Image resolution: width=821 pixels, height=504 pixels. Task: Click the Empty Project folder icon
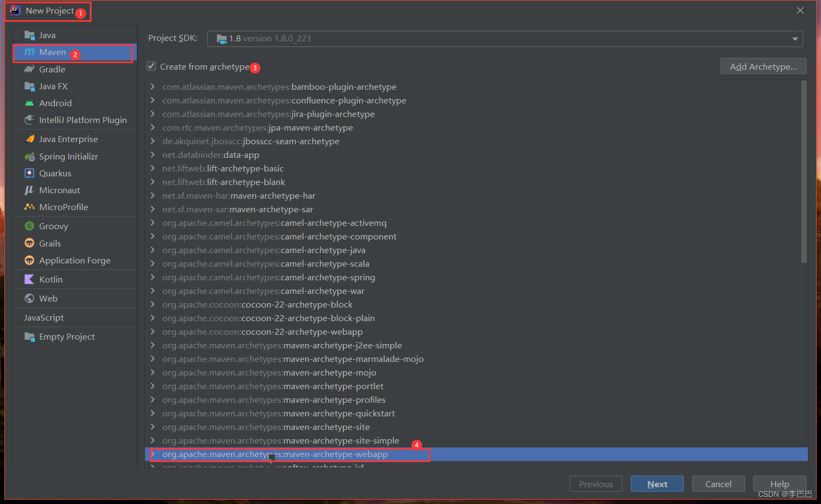click(29, 336)
